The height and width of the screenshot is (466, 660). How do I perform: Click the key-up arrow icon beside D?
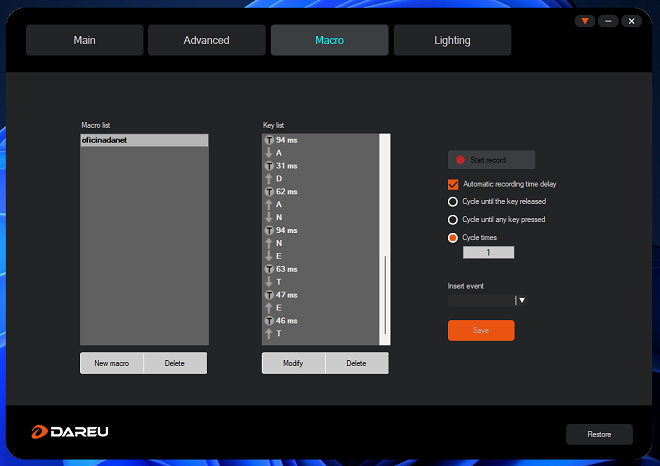tap(269, 179)
